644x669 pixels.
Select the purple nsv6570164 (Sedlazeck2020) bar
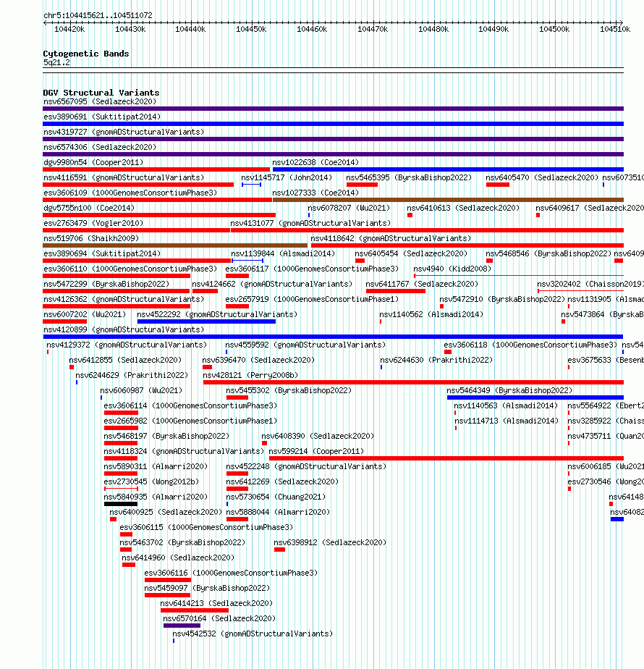pos(182,626)
